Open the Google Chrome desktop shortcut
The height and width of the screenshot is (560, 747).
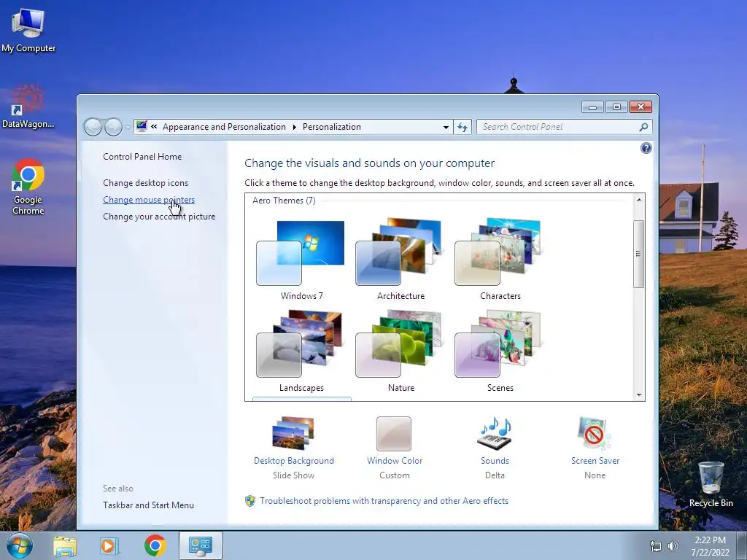(x=28, y=187)
